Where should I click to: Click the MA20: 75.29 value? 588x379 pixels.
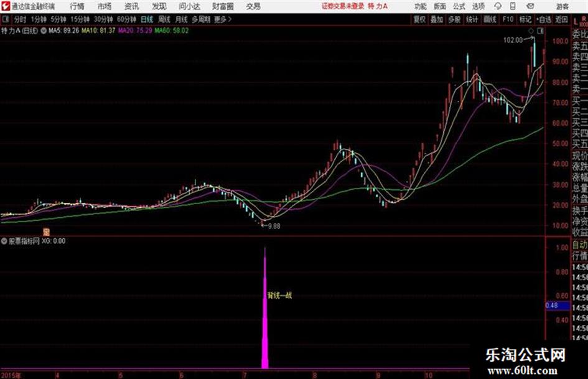tap(135, 30)
